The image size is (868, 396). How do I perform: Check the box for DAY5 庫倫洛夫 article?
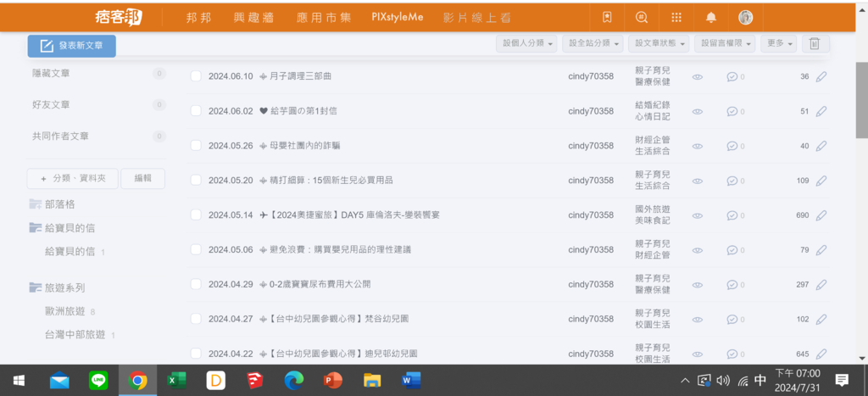(x=196, y=215)
